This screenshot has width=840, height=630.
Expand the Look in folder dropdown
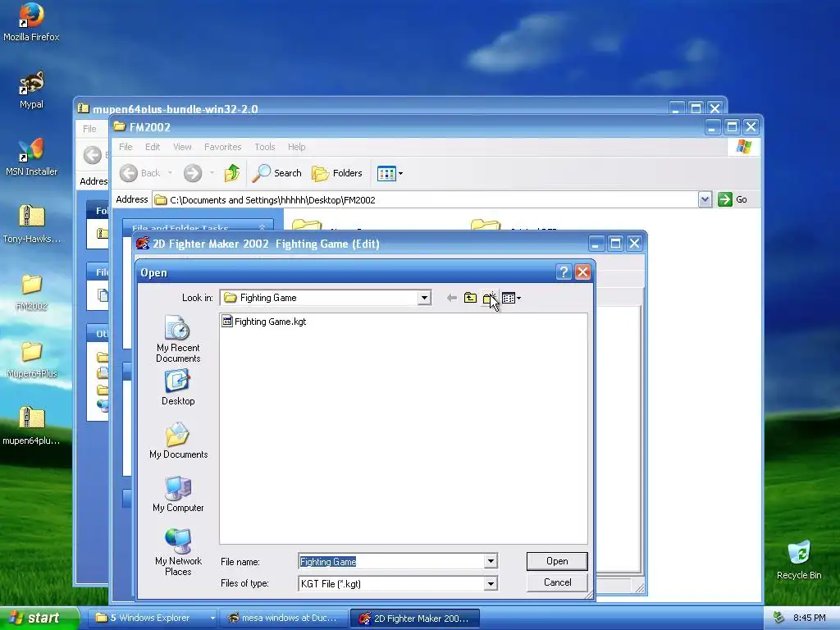(424, 298)
